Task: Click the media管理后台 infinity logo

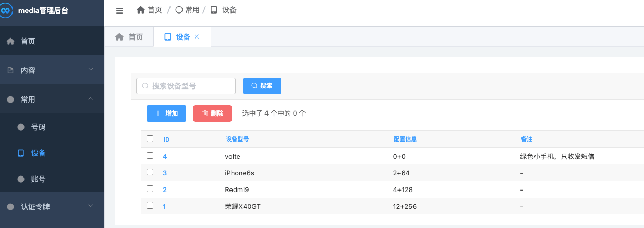Action: 6,10
